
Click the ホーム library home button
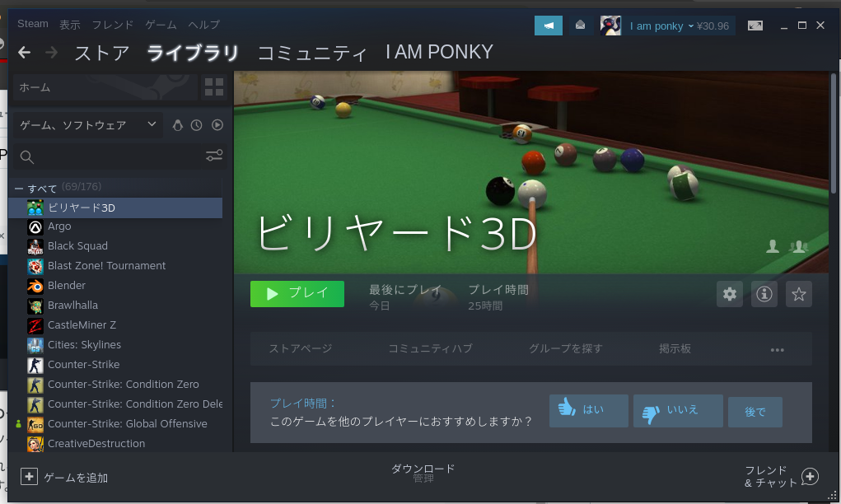click(x=105, y=86)
